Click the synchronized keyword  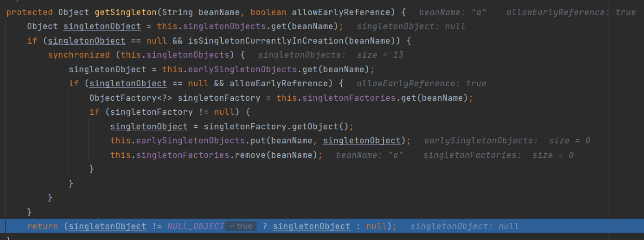(x=79, y=55)
